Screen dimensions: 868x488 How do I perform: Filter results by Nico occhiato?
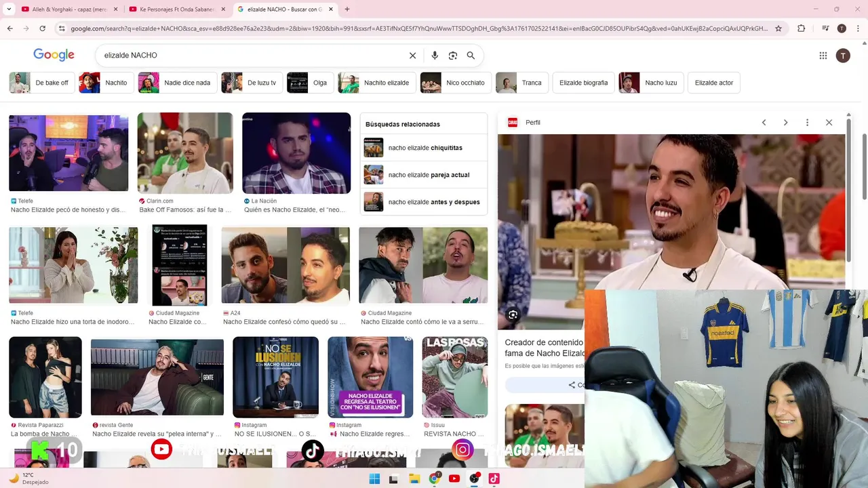(456, 83)
